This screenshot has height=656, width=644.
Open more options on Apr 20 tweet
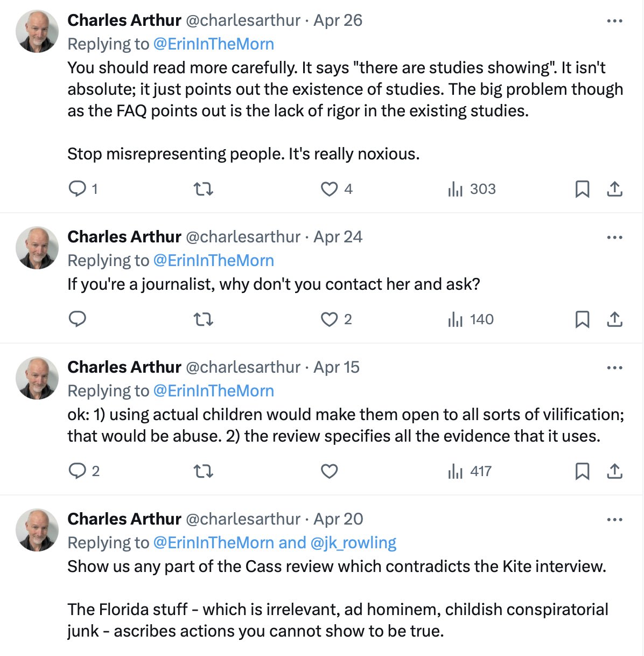click(x=614, y=520)
